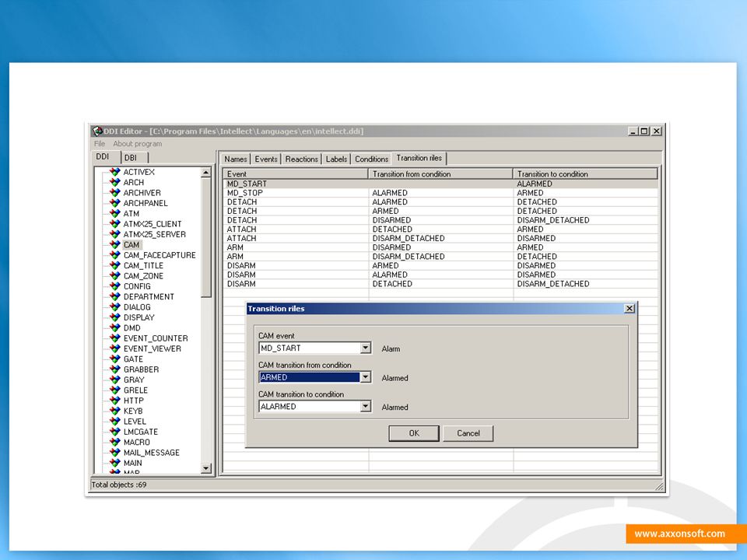
Task: Click the icon beside DIALOG
Action: coord(115,307)
